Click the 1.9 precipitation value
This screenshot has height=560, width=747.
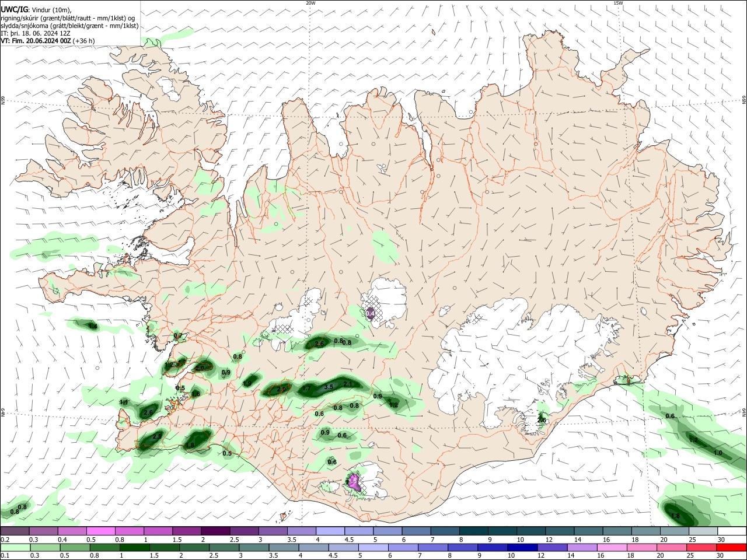click(247, 383)
